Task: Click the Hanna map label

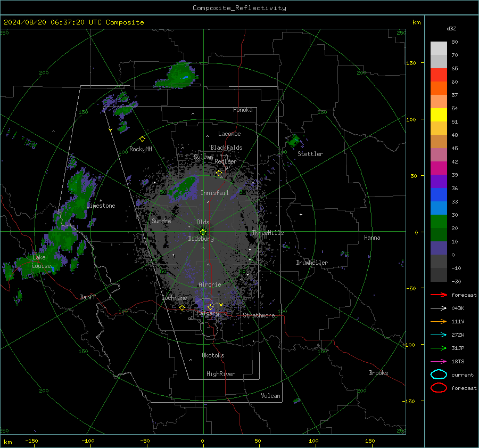Action: [x=372, y=238]
